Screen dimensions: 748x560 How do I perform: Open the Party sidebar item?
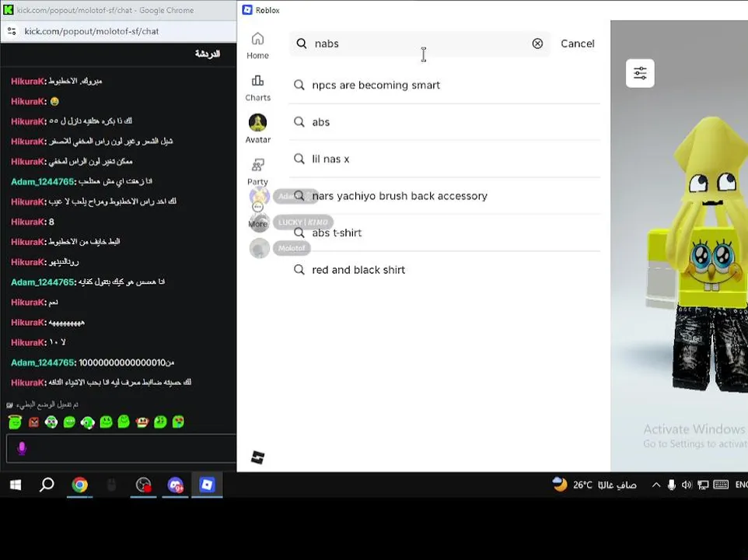257,172
